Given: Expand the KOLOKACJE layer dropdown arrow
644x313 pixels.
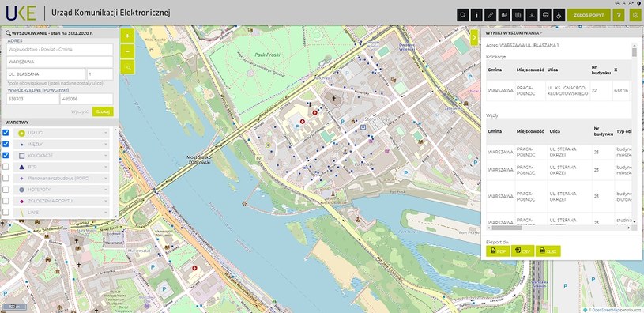Looking at the screenshot, I should point(106,156).
